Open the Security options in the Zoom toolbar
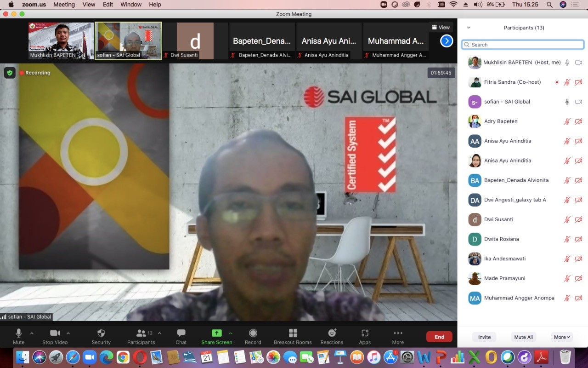 (101, 336)
